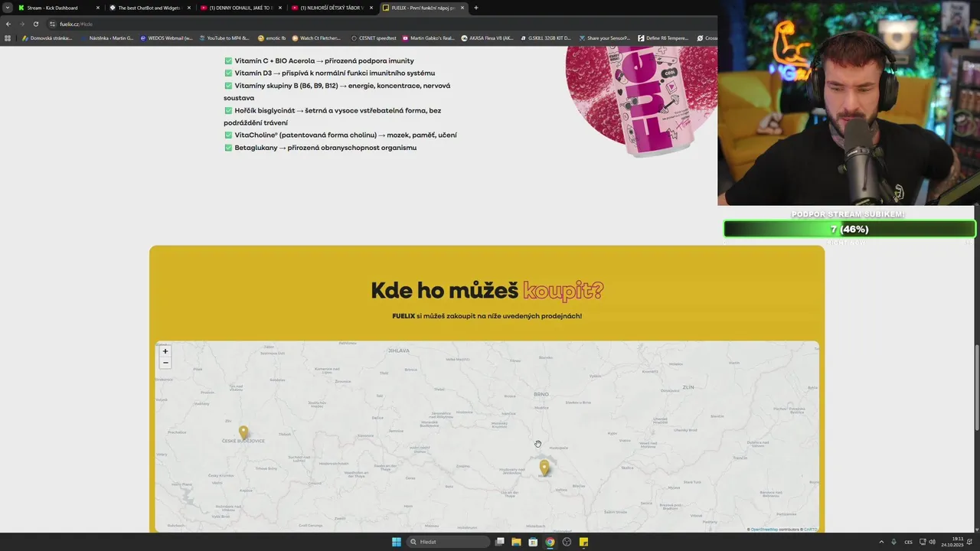Open the 'YouTube to MP4' bookmark
Screen dimensions: 980x551
coord(224,37)
